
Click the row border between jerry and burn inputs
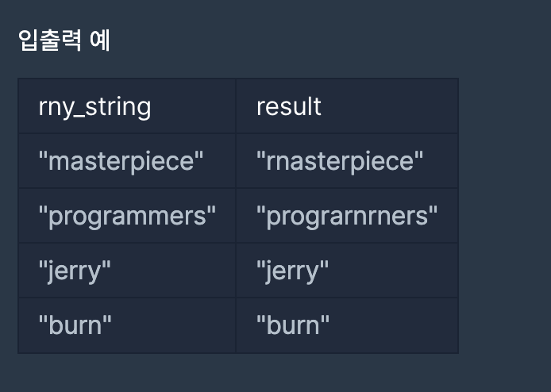coord(127,298)
